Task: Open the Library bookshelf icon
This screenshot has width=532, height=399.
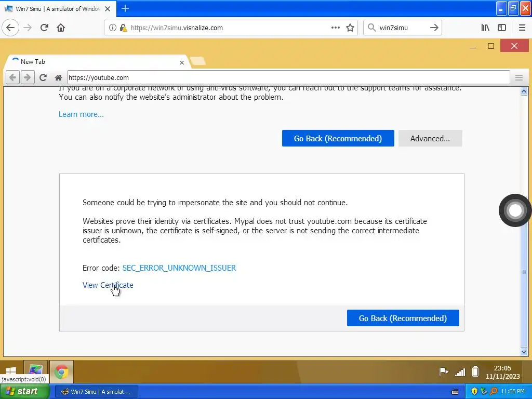Action: click(x=485, y=28)
